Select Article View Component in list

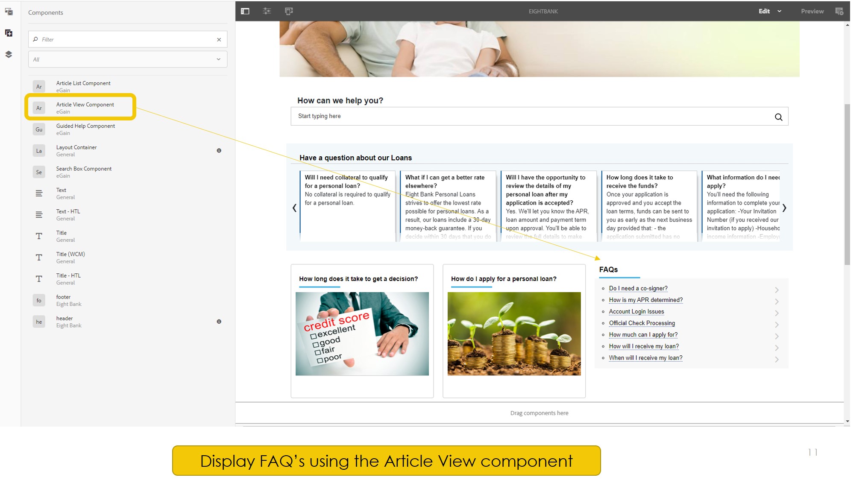pos(81,108)
